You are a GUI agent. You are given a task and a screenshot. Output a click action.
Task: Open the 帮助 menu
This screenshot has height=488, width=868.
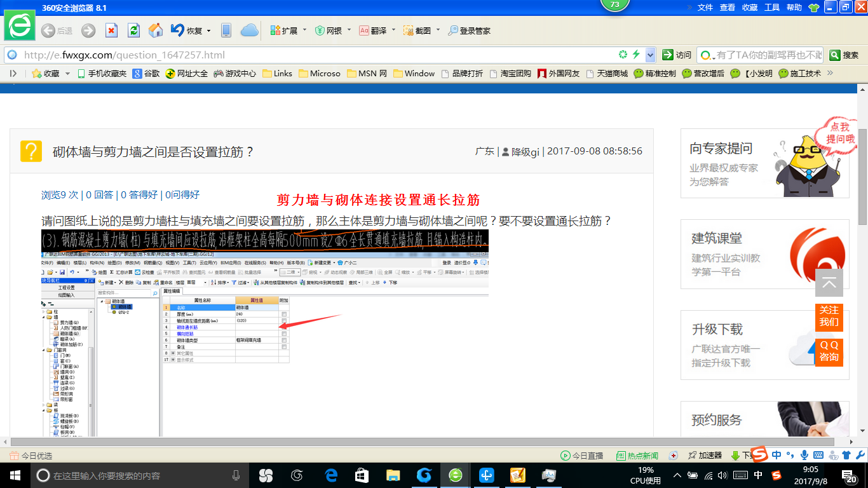[794, 8]
